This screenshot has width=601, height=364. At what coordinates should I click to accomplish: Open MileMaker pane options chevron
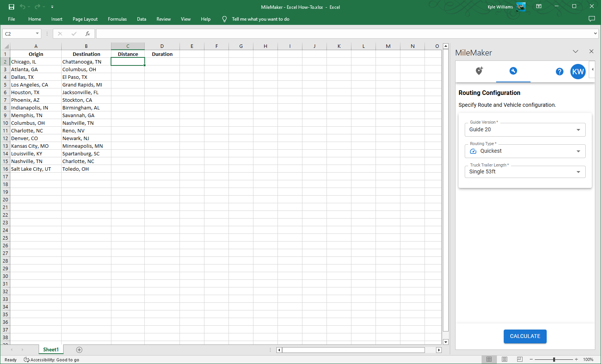pyautogui.click(x=575, y=51)
